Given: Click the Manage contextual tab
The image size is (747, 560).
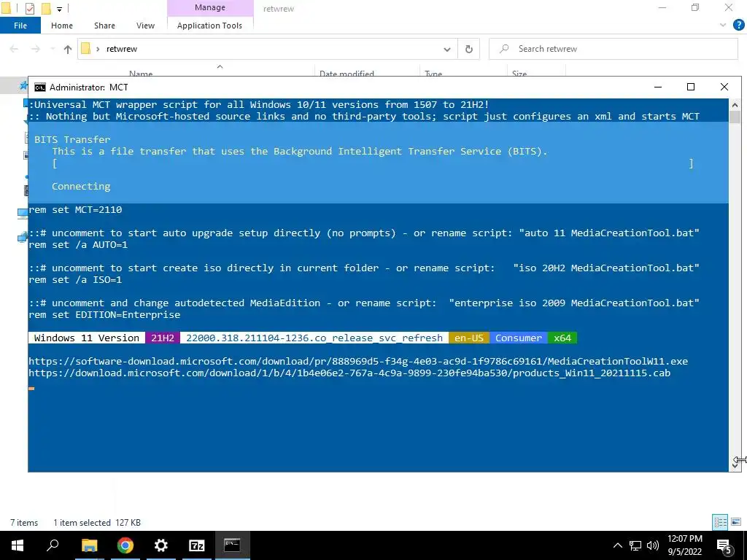Looking at the screenshot, I should [209, 7].
